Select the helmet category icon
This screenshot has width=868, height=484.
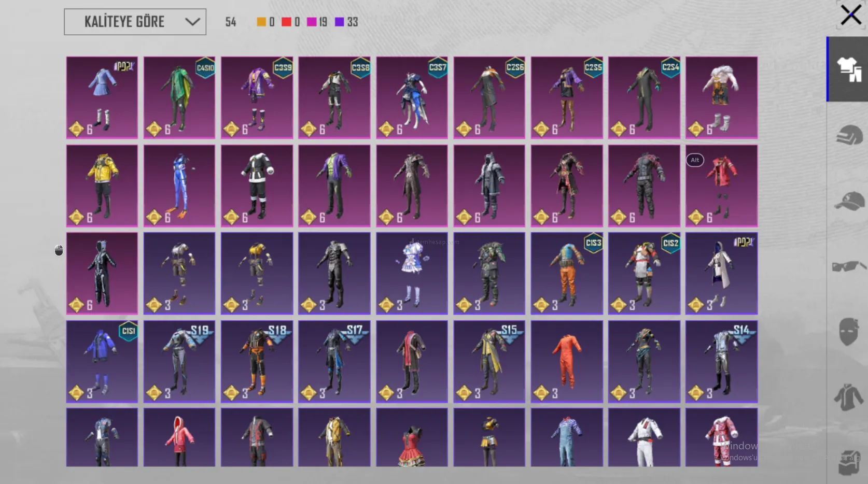[x=848, y=135]
